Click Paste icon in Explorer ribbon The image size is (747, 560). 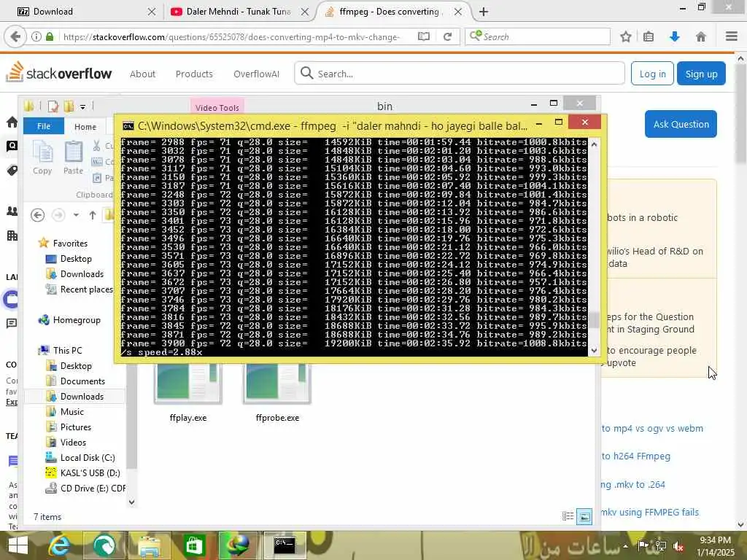pyautogui.click(x=74, y=158)
